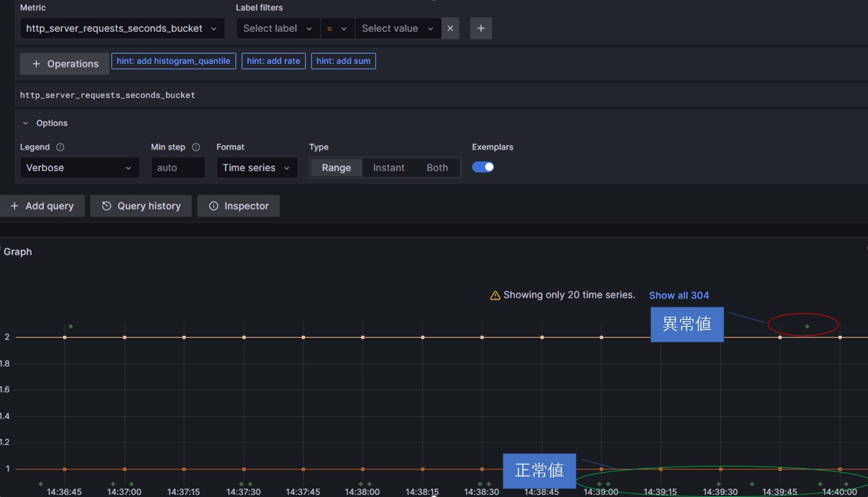Click Show all 304 link
868x497 pixels.
pyautogui.click(x=679, y=296)
